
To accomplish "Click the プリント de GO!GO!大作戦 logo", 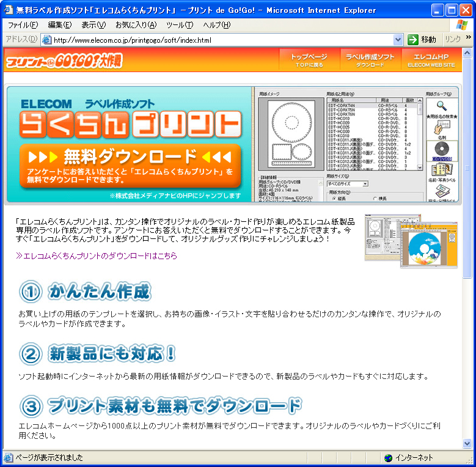I will [64, 61].
